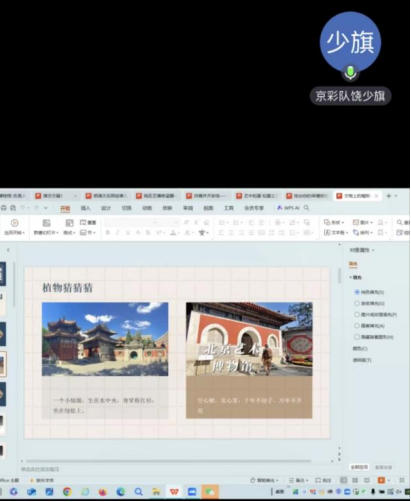Click the slide layout icon
The height and width of the screenshot is (502, 411).
[x=69, y=223]
